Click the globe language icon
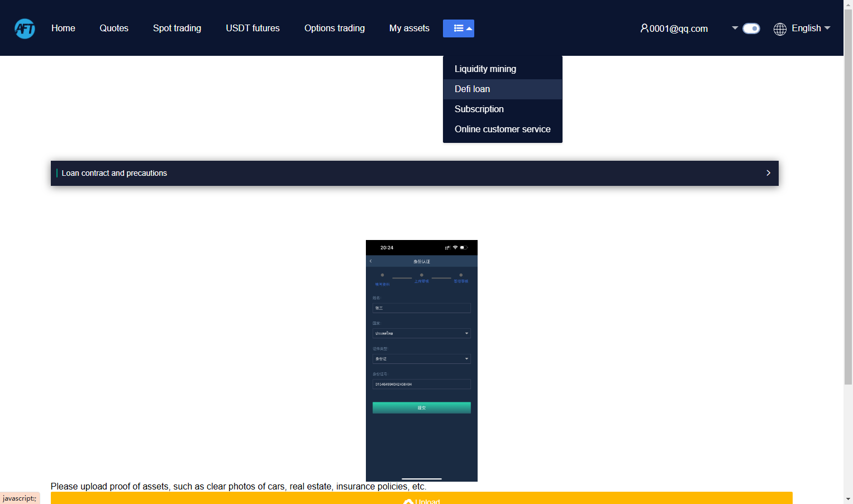This screenshot has width=853, height=504. click(x=780, y=29)
